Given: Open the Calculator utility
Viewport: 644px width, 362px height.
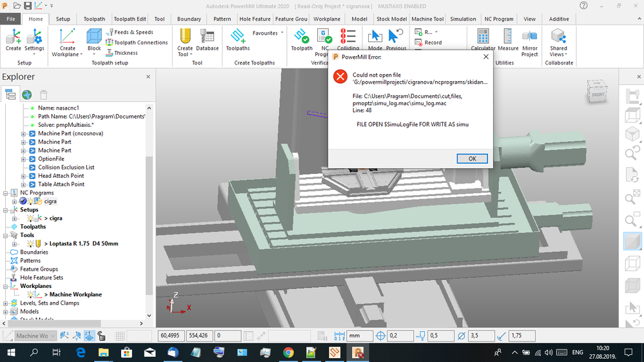Looking at the screenshot, I should (483, 40).
